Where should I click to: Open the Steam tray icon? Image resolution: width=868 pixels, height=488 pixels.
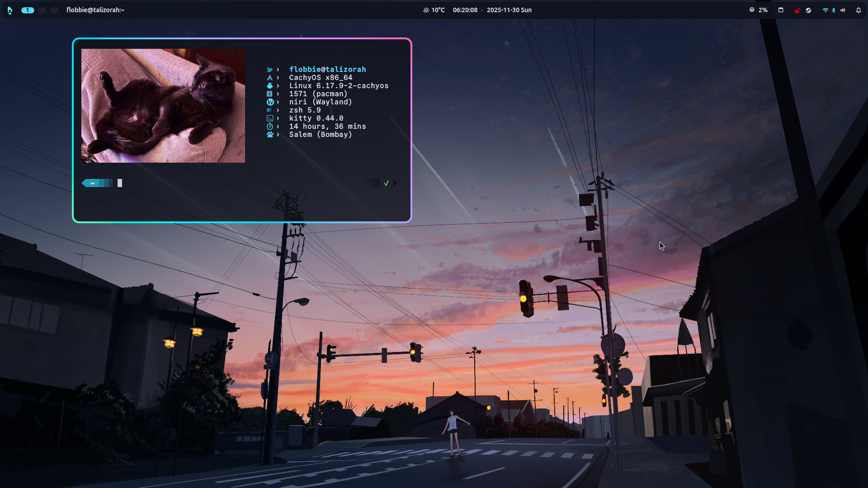808,10
